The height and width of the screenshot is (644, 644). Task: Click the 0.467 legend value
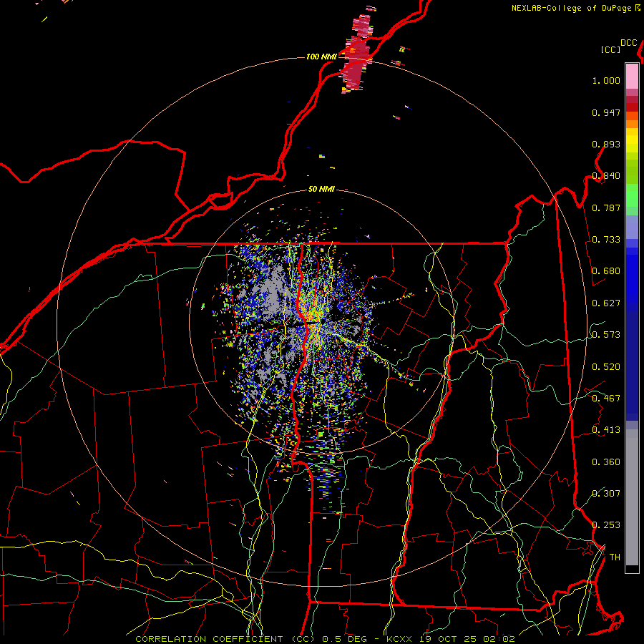coord(606,399)
